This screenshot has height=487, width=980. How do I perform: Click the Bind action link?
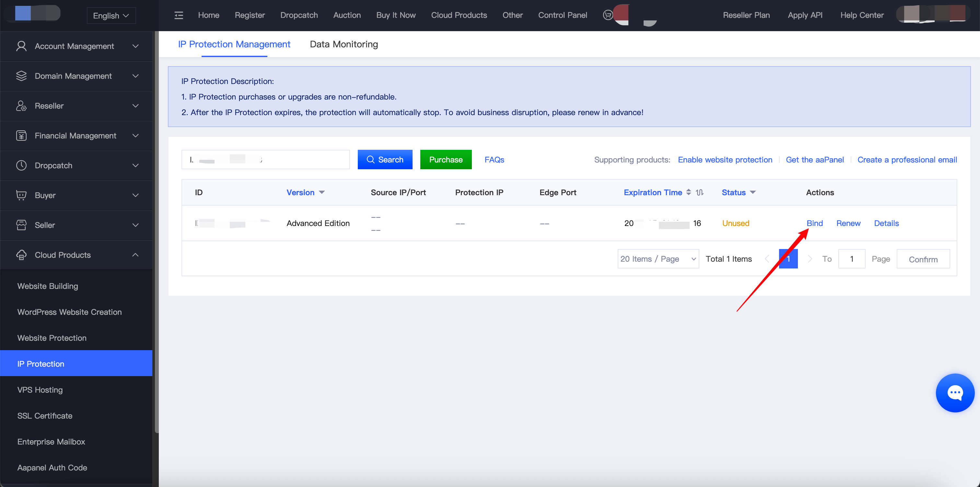814,223
